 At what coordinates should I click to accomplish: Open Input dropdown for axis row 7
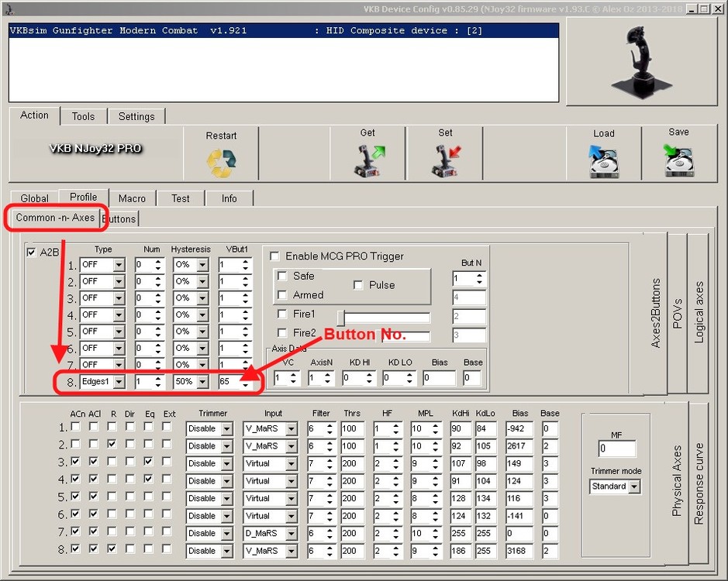(x=291, y=534)
